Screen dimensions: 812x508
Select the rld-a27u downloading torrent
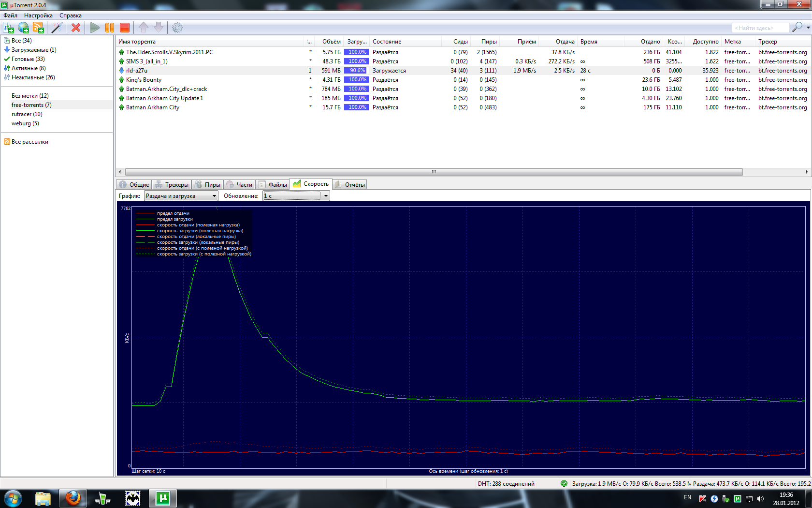click(x=463, y=71)
